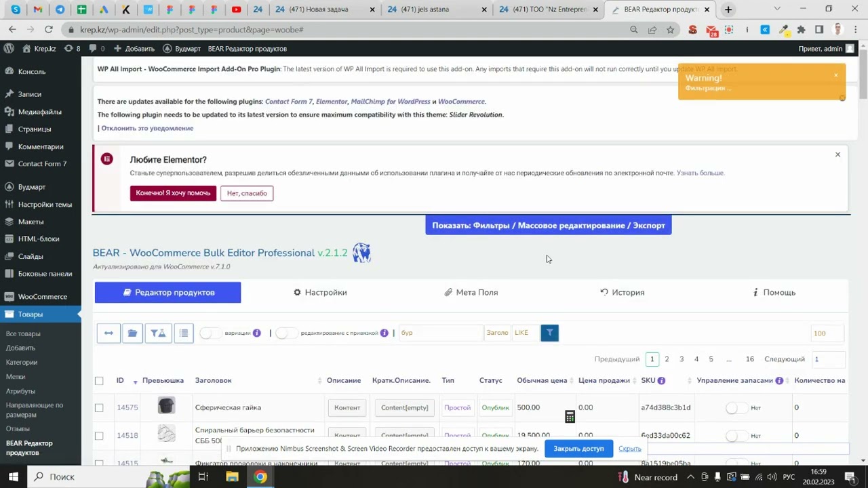868x488 pixels.
Task: Open File Explorer from the taskbar
Action: (x=232, y=476)
